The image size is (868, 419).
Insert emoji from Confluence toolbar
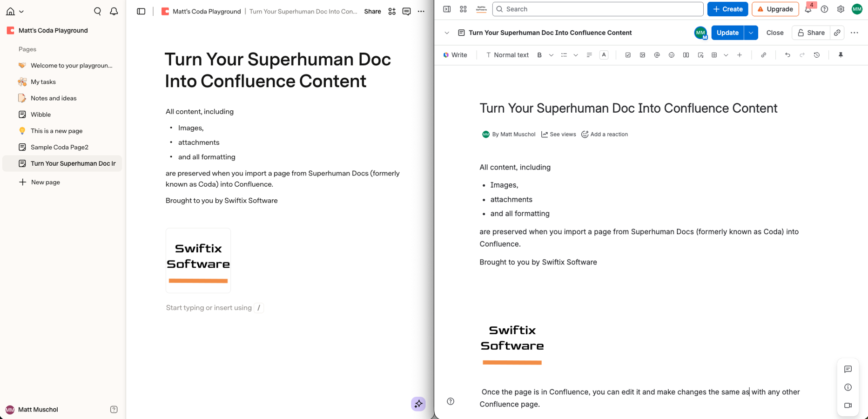671,55
